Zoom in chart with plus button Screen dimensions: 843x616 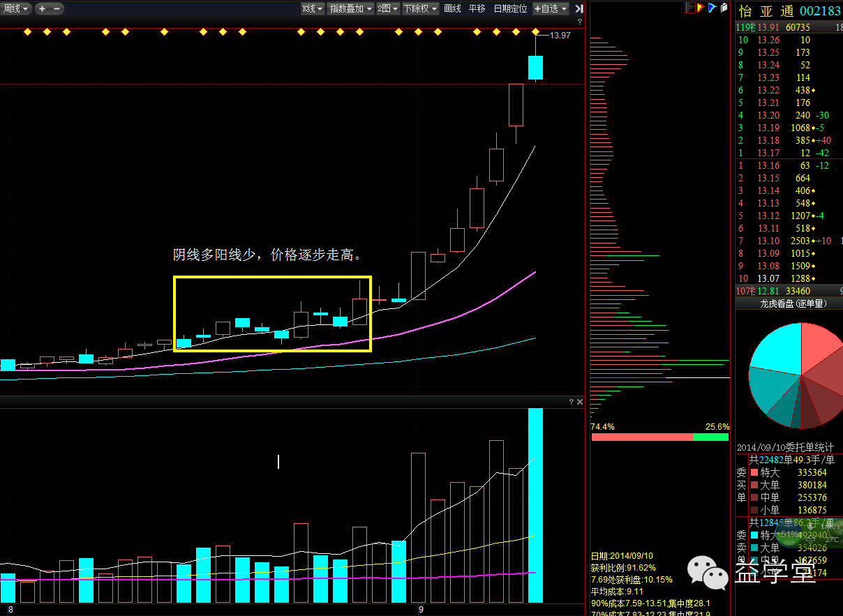pyautogui.click(x=42, y=8)
